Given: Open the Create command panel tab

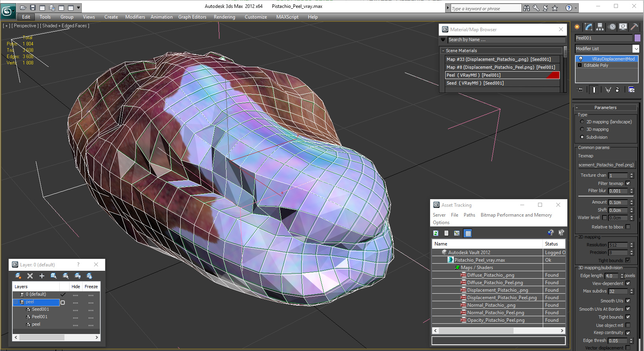Looking at the screenshot, I should coord(577,27).
